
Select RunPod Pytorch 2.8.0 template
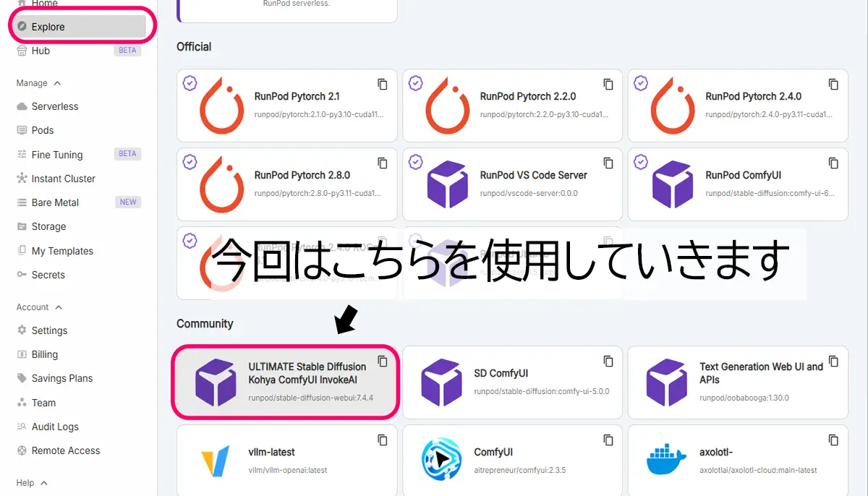coord(286,184)
